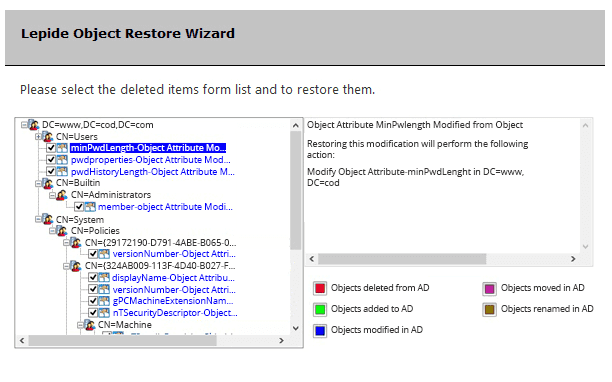612x382 pixels.
Task: Toggle the nTSecurityDescriptor-Object checkbox
Action: pyautogui.click(x=93, y=313)
